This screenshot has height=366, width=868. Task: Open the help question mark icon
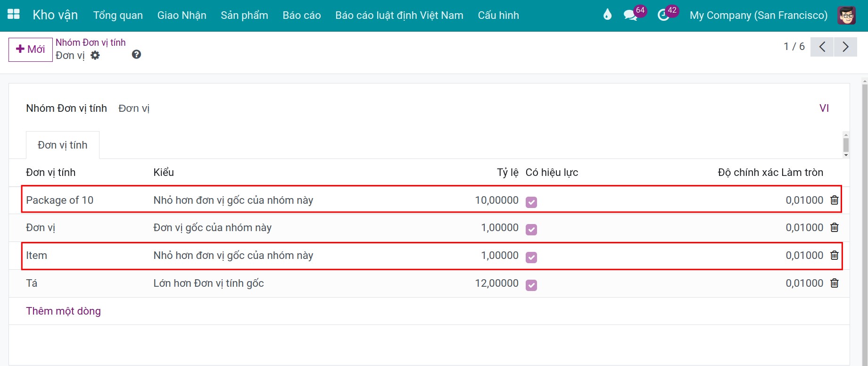(136, 54)
